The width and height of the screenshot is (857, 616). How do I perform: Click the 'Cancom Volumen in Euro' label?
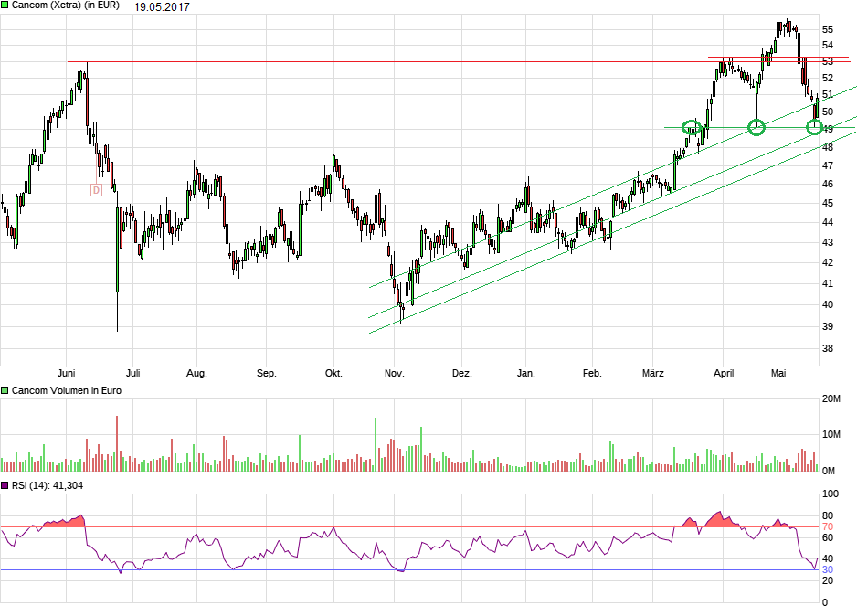click(x=67, y=390)
